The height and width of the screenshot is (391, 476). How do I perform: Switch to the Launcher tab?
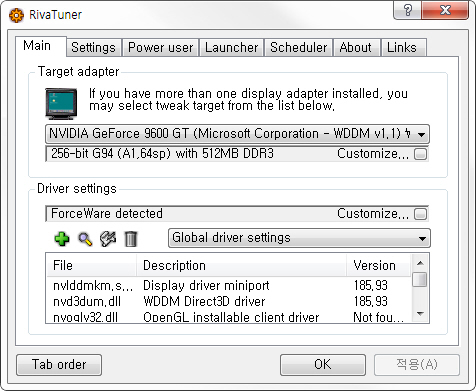232,47
